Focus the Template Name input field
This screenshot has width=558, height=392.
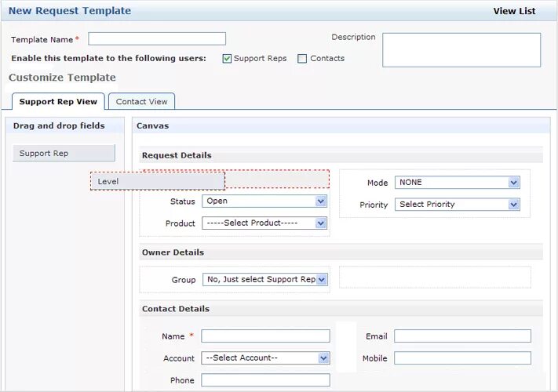click(157, 38)
